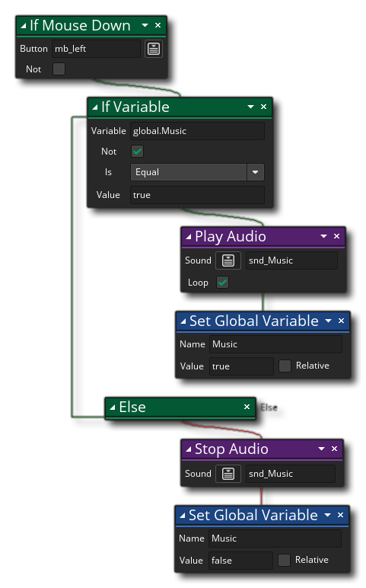Collapse the Stop Audio node
The image size is (366, 588).
point(189,449)
